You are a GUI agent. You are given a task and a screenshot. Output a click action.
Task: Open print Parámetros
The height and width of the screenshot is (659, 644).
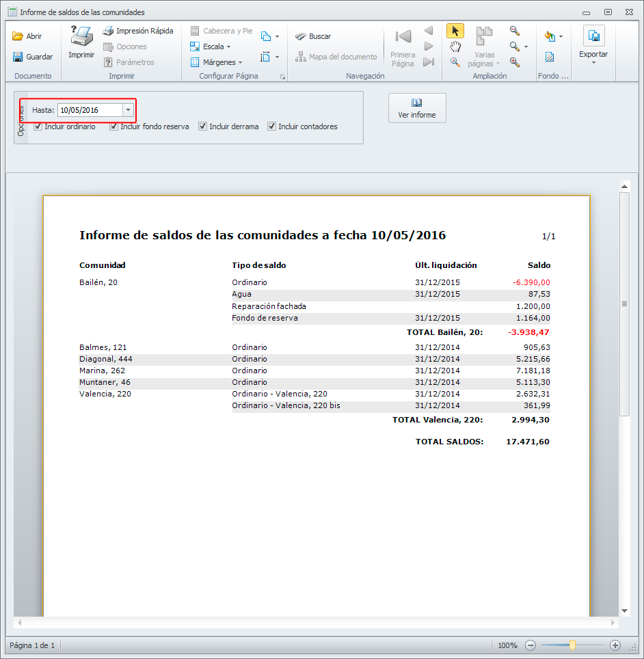pyautogui.click(x=129, y=62)
